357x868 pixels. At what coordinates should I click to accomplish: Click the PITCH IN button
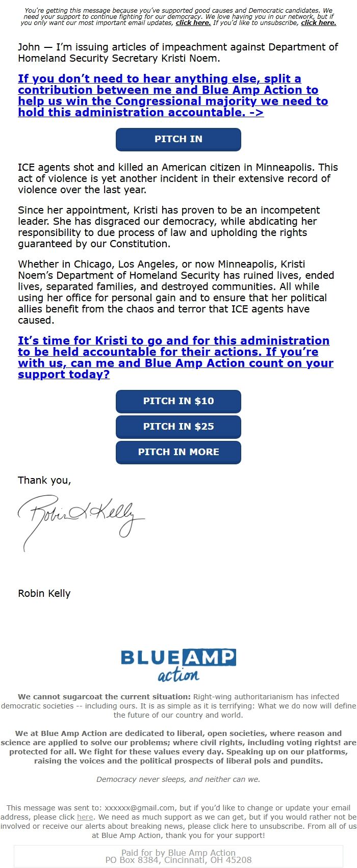(178, 139)
